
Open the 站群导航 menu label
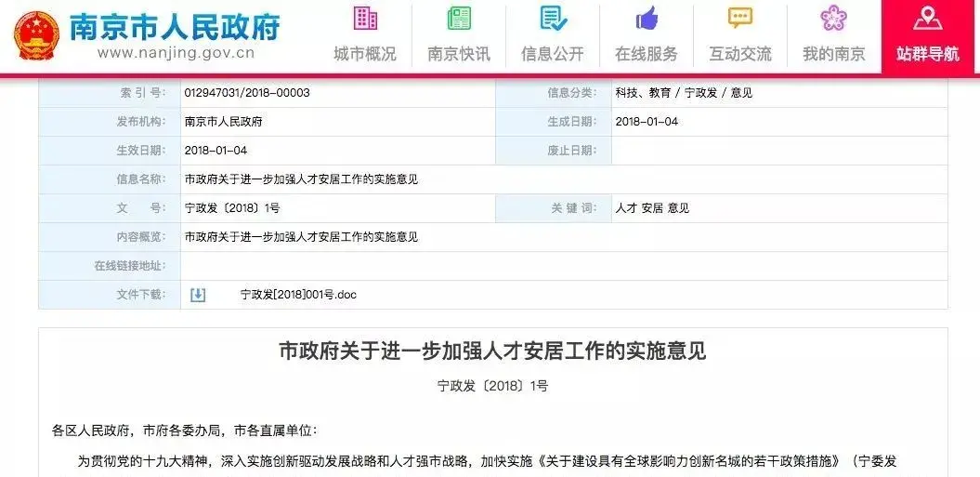(x=927, y=54)
